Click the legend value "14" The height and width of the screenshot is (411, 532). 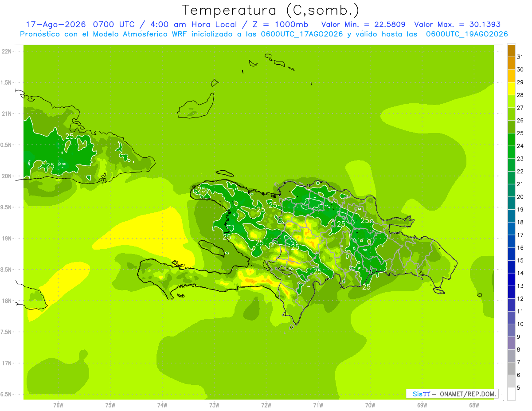pos(520,273)
